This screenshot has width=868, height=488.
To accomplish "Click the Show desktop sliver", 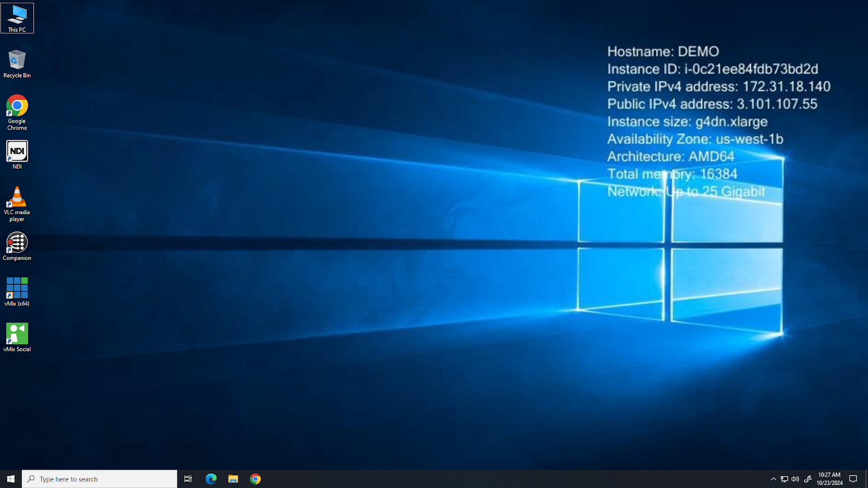I will click(x=866, y=479).
